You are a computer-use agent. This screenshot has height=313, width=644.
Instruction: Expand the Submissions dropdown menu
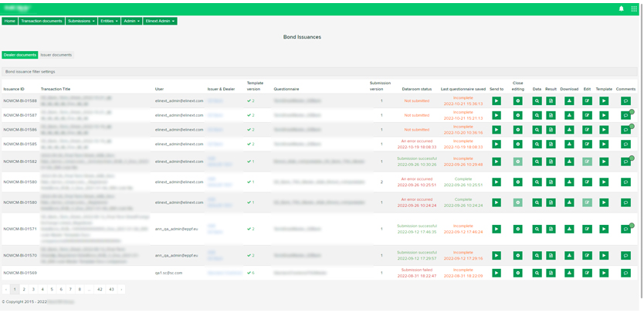81,21
